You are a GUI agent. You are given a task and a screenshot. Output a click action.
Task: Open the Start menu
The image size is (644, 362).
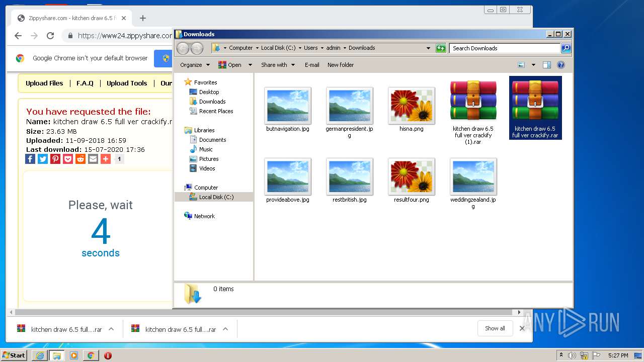coord(14,355)
